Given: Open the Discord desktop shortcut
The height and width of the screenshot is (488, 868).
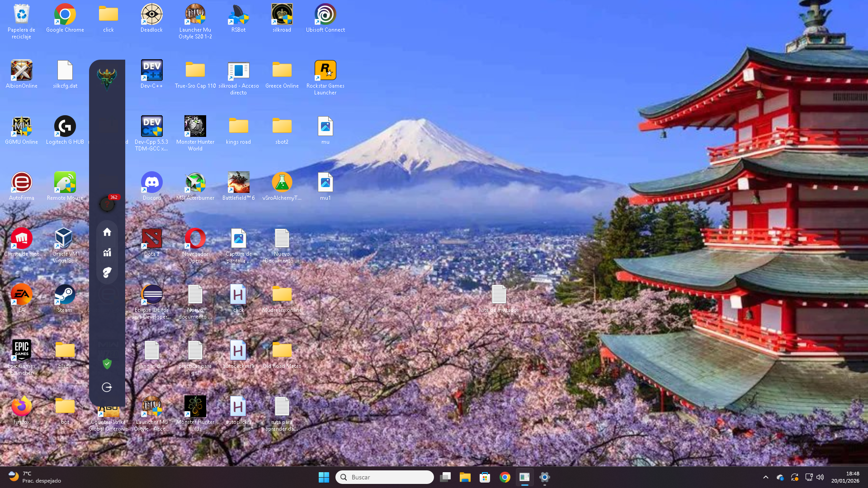Looking at the screenshot, I should point(151,183).
